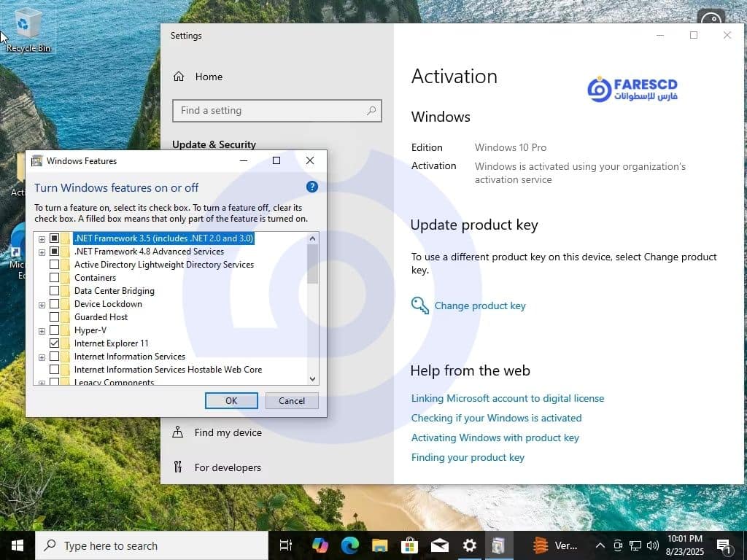Screen dimensions: 747x560
Task: Click the taskbar search box
Action: [152, 545]
